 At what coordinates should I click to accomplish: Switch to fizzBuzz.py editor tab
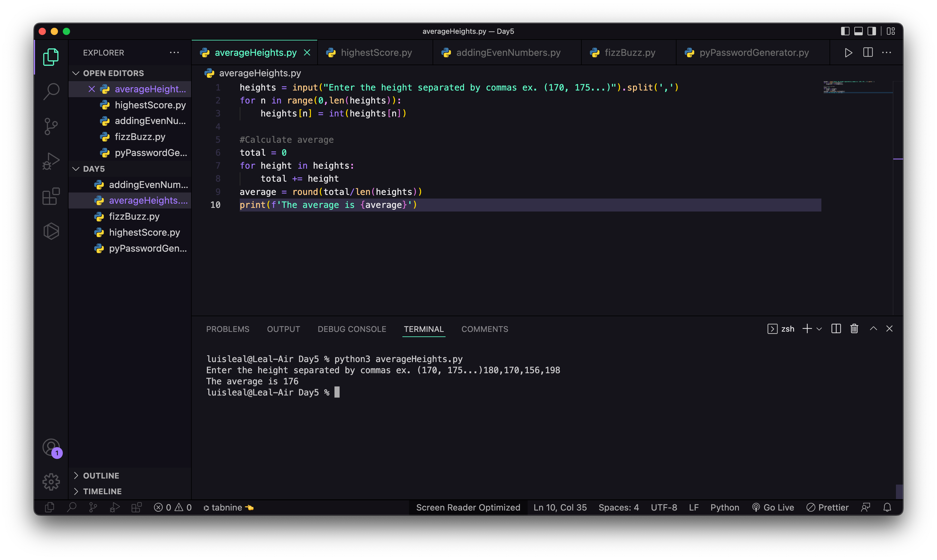click(629, 52)
